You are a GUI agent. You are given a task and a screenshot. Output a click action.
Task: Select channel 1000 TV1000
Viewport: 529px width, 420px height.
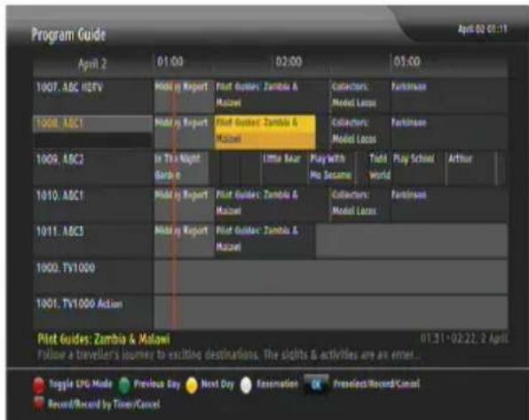(x=93, y=276)
